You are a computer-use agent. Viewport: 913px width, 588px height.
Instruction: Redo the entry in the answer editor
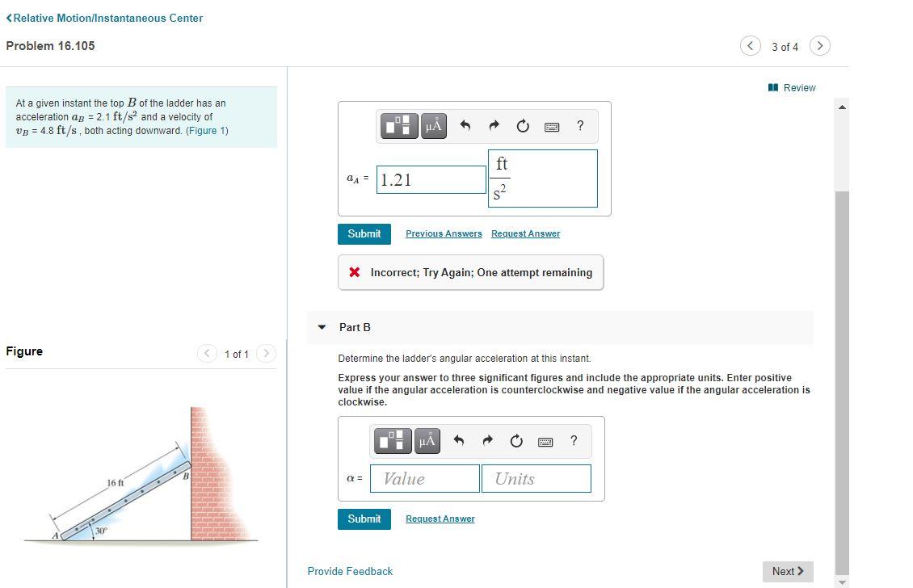pyautogui.click(x=493, y=126)
